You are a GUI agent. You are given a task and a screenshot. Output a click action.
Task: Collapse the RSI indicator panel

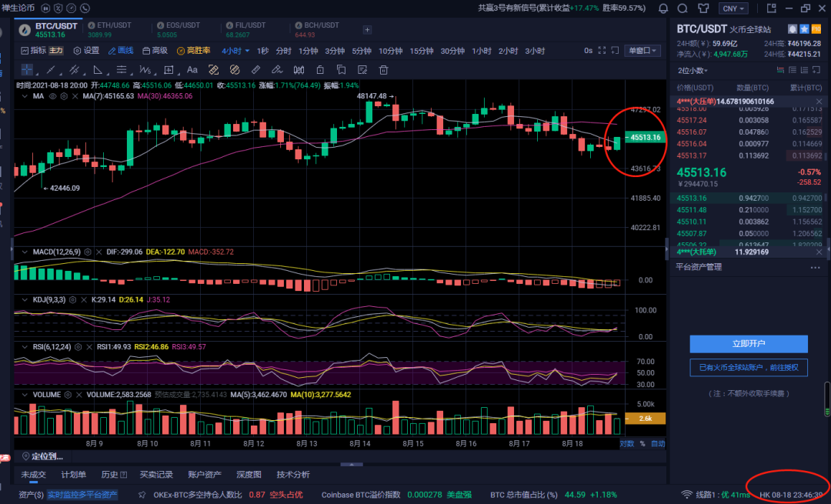(25, 347)
